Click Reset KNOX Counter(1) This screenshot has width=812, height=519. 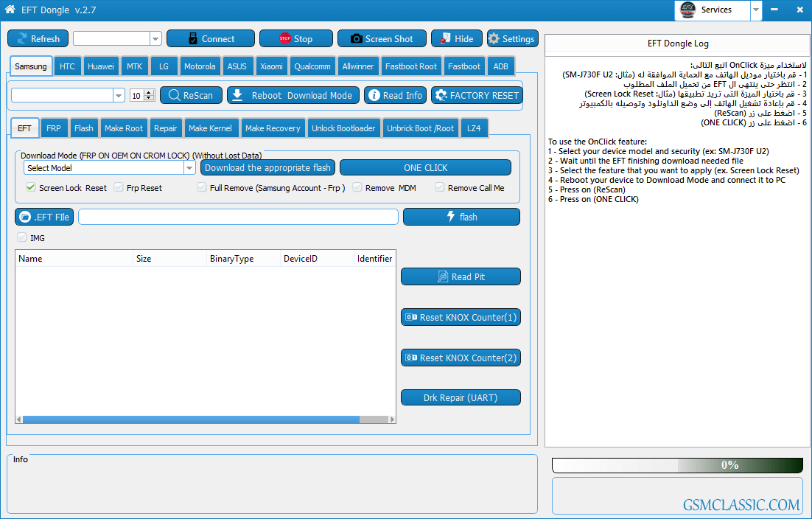[x=461, y=317]
